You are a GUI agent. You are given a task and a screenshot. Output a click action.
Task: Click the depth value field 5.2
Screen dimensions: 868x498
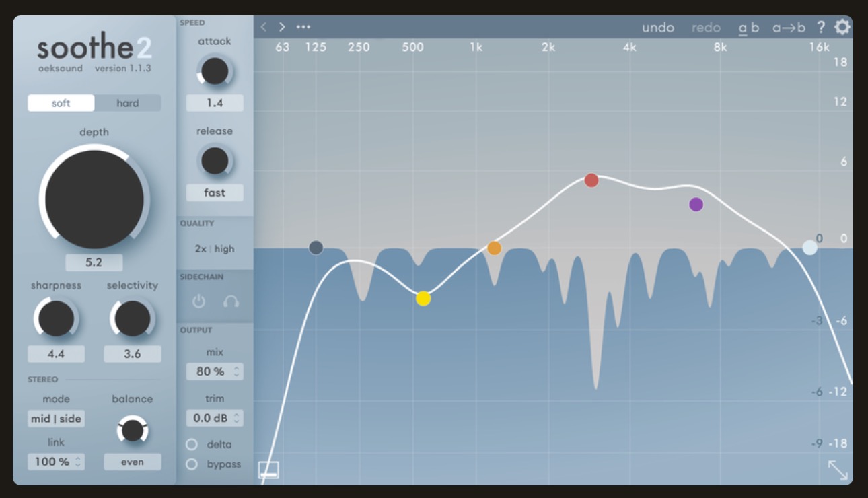pos(94,262)
